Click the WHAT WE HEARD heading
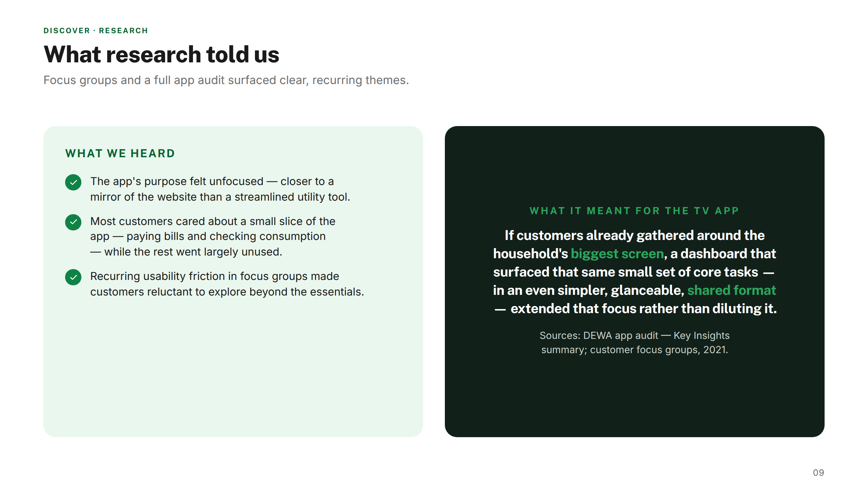 (120, 153)
